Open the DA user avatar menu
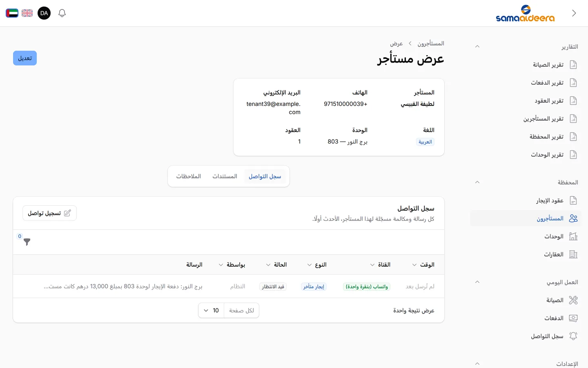 44,13
